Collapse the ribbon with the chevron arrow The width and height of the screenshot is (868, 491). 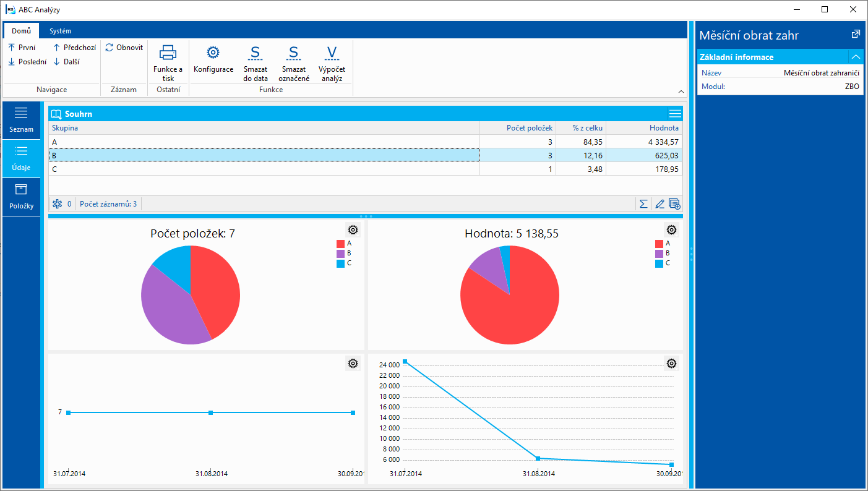tap(681, 91)
